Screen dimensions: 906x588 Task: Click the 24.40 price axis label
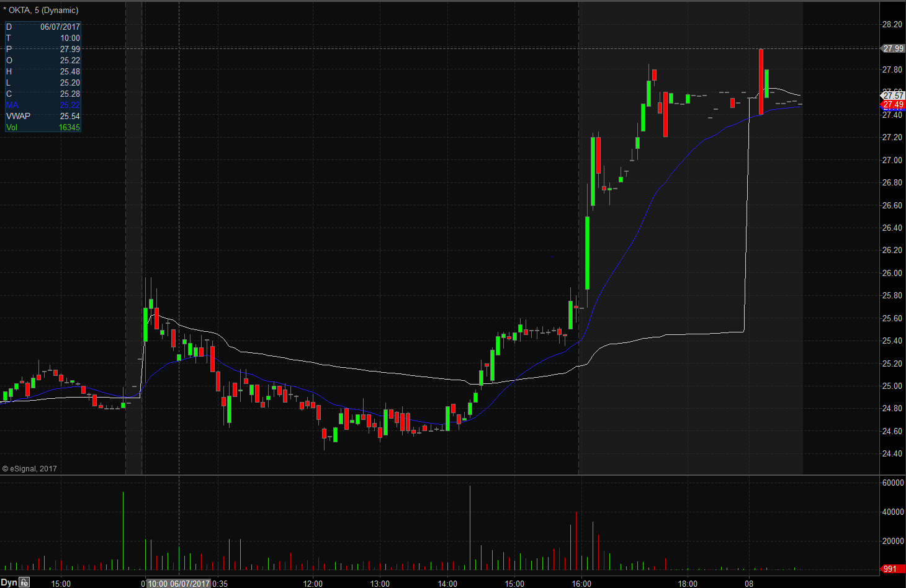[892, 453]
